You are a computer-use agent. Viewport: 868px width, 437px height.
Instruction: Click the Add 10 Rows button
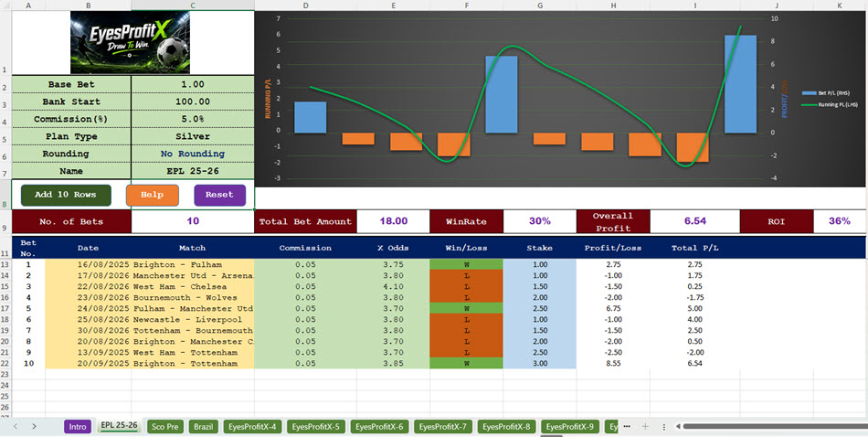pyautogui.click(x=66, y=195)
